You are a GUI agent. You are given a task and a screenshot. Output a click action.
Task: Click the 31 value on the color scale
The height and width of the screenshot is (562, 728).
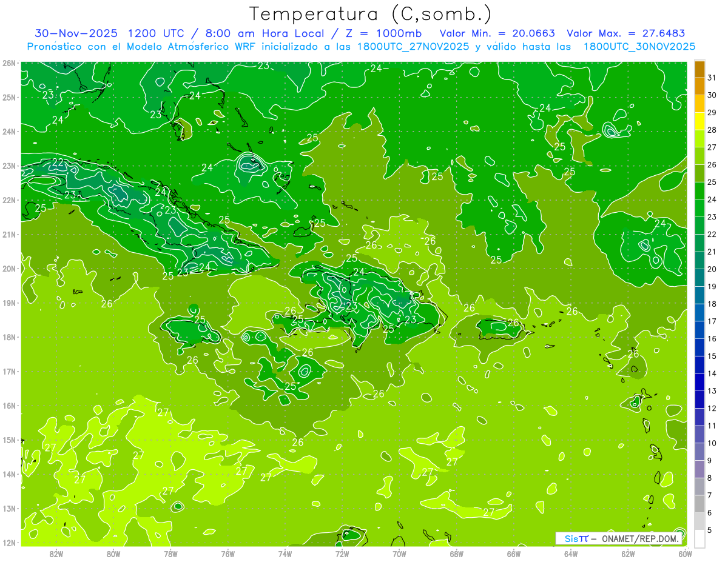(712, 78)
